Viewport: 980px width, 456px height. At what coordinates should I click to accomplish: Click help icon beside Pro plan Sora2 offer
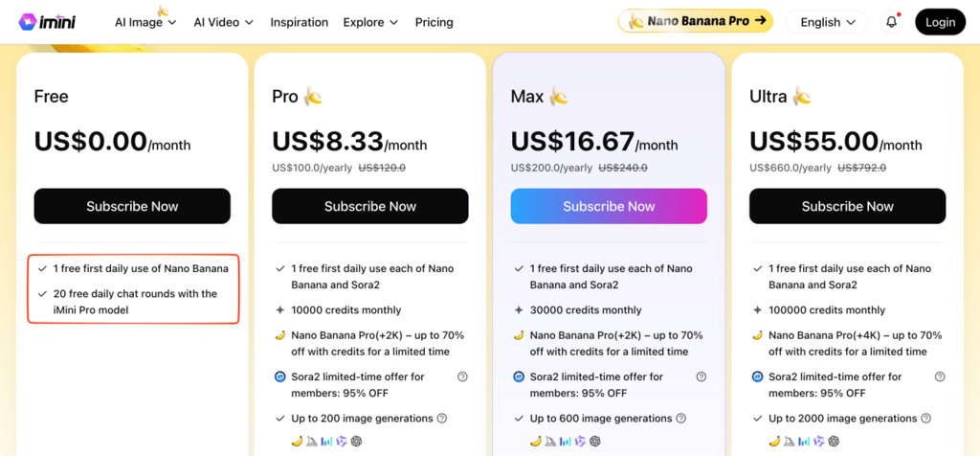pos(462,377)
